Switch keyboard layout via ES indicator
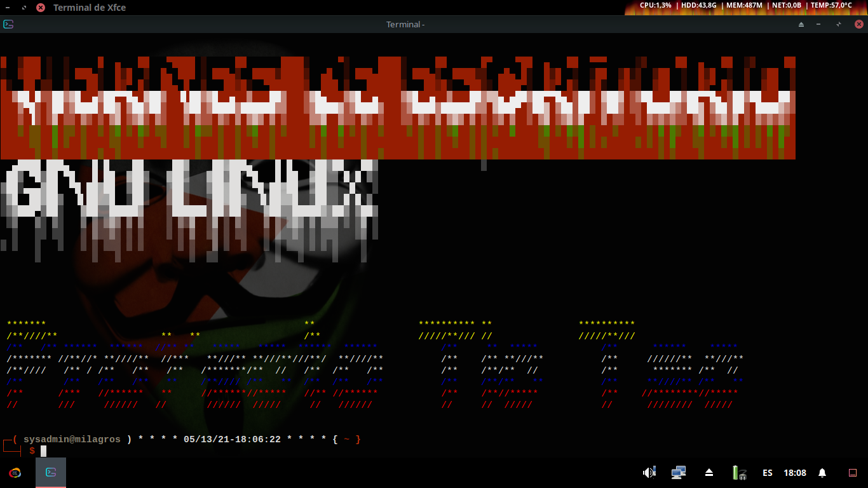Viewport: 868px width, 488px height. coord(768,473)
